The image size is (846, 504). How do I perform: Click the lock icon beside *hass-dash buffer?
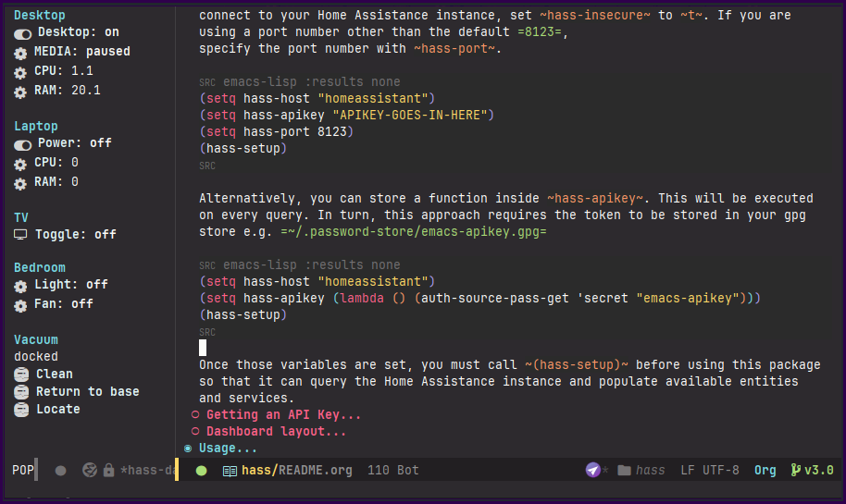coord(109,470)
